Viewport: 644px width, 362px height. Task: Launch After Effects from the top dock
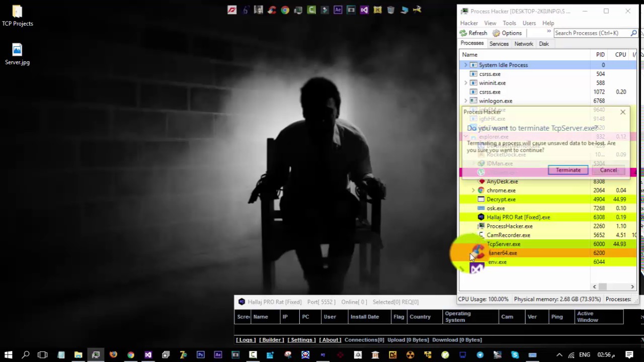click(338, 10)
